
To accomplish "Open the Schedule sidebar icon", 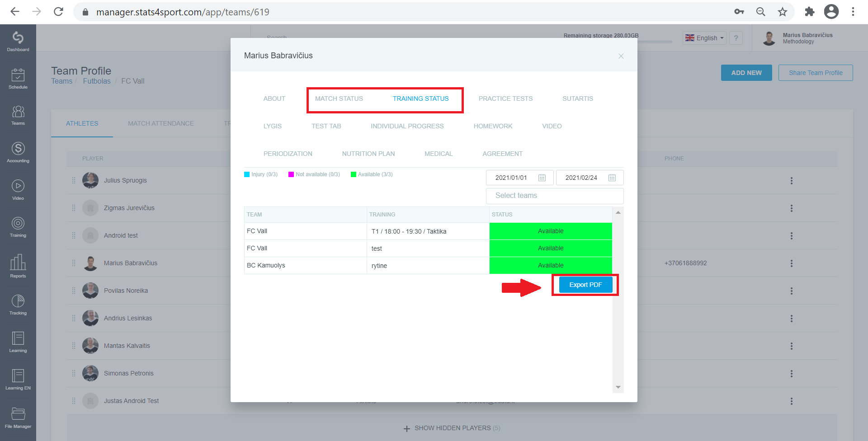I will [x=18, y=79].
